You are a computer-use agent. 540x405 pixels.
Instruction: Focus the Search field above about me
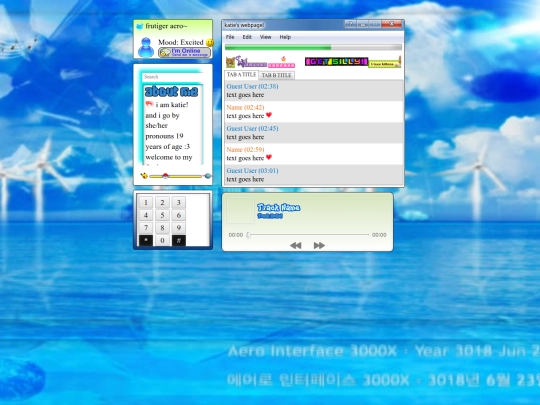click(172, 77)
